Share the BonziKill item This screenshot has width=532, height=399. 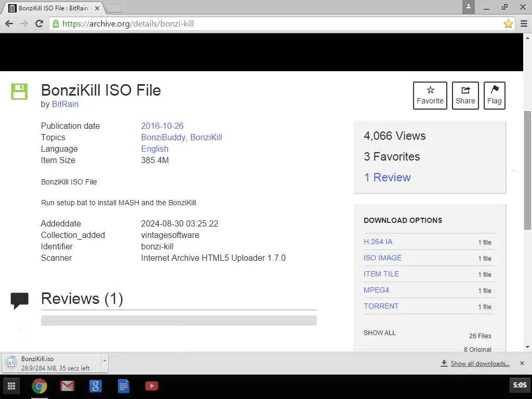[x=465, y=96]
